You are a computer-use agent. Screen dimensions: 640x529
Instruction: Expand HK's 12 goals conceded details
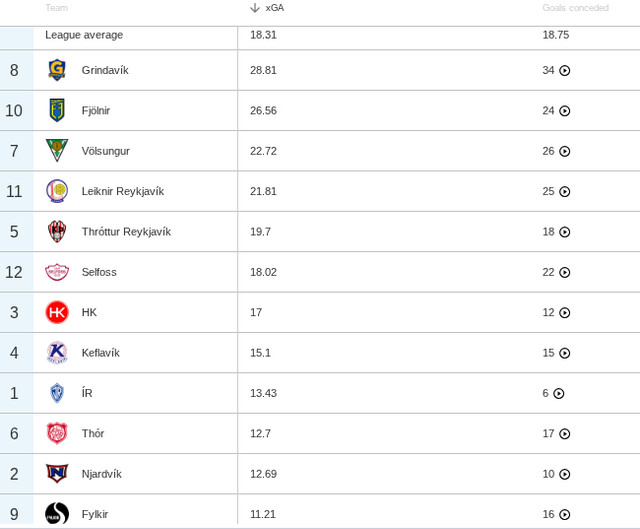coord(565,313)
